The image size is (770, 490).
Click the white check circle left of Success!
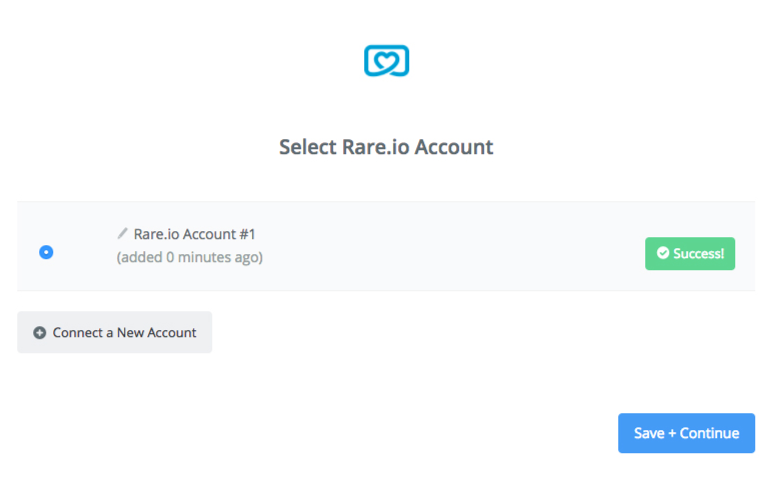pyautogui.click(x=663, y=253)
